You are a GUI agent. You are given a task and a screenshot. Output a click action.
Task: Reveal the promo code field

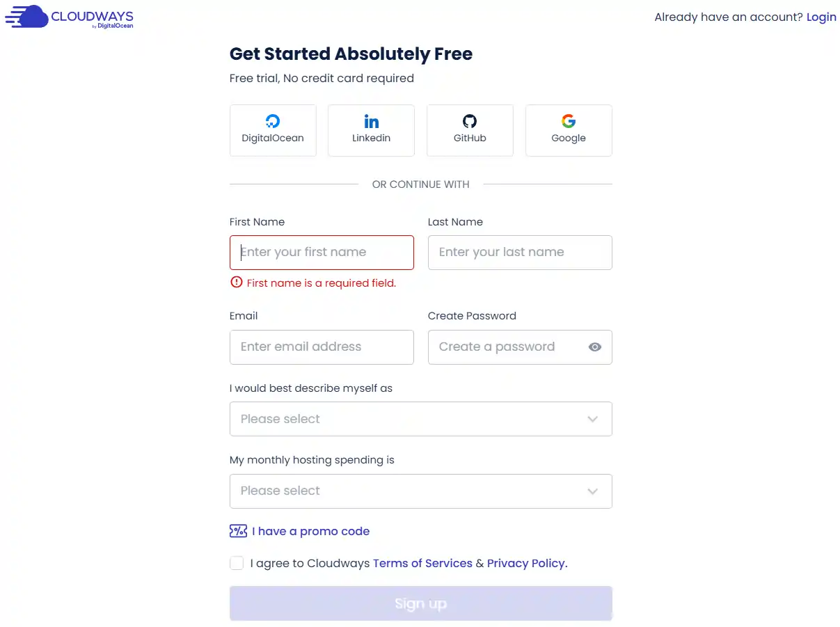[x=311, y=531]
